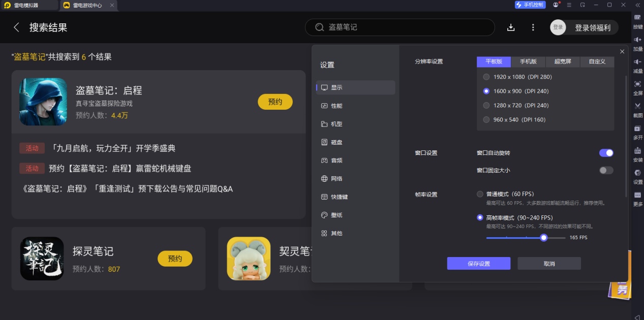Open the 其他 settings section
Image resolution: width=644 pixels, height=320 pixels.
click(355, 233)
